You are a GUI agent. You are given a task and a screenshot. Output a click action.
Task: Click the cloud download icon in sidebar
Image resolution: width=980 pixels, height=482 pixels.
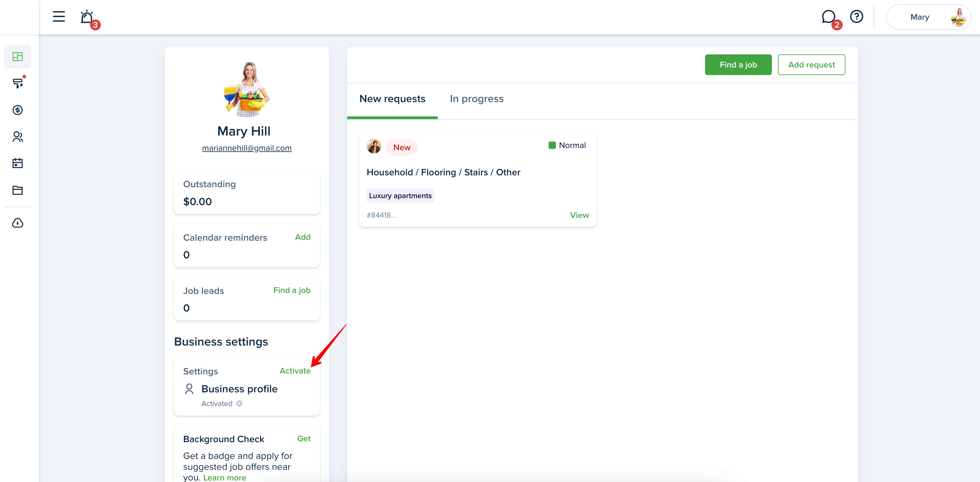(x=18, y=223)
